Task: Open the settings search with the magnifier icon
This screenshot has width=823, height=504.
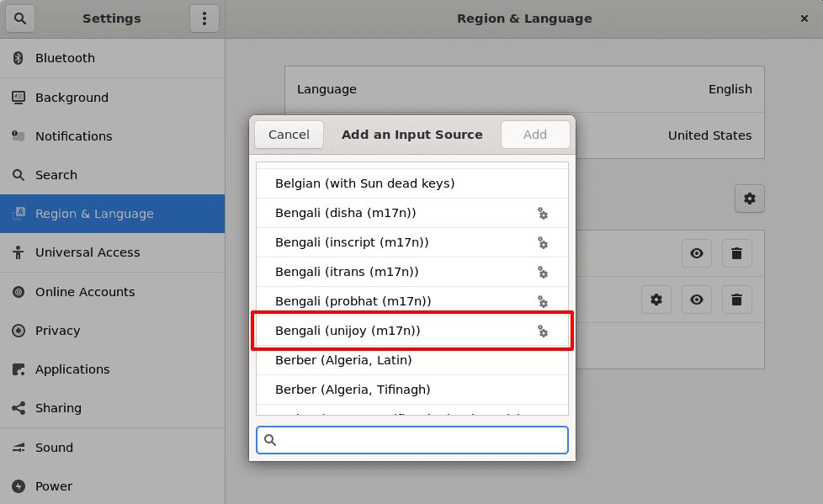Action: click(19, 18)
